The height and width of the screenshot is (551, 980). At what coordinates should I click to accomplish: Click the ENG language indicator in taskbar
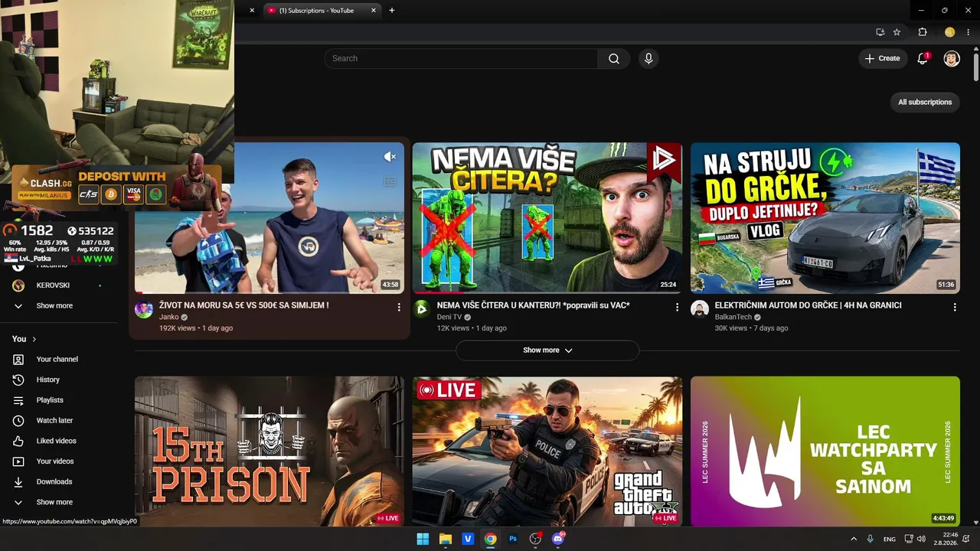coord(889,539)
